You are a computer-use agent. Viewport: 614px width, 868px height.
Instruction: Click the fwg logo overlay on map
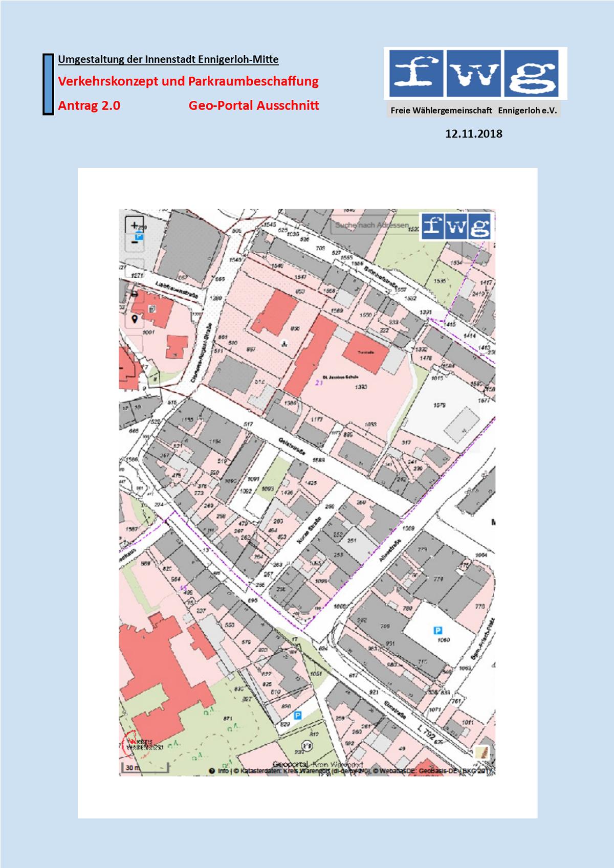click(x=456, y=226)
